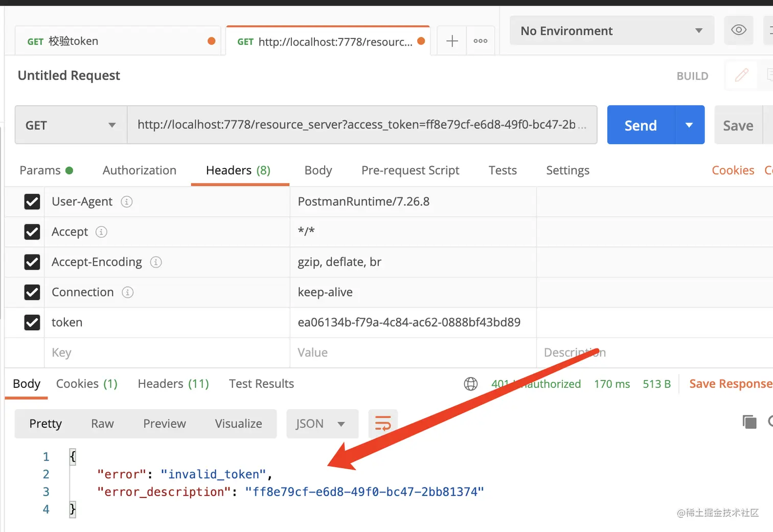Collapse the JSON object on line 1
This screenshot has height=532, width=773.
[73, 456]
